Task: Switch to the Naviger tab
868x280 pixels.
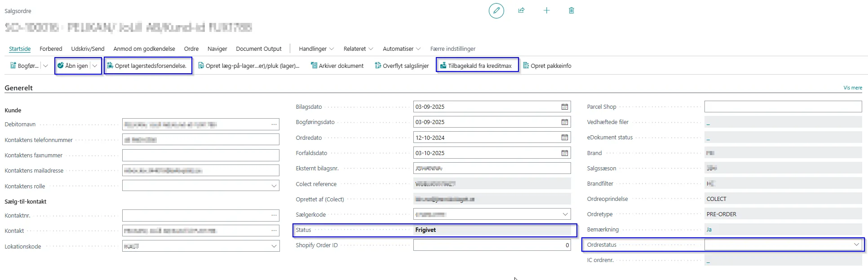Action: click(x=217, y=49)
